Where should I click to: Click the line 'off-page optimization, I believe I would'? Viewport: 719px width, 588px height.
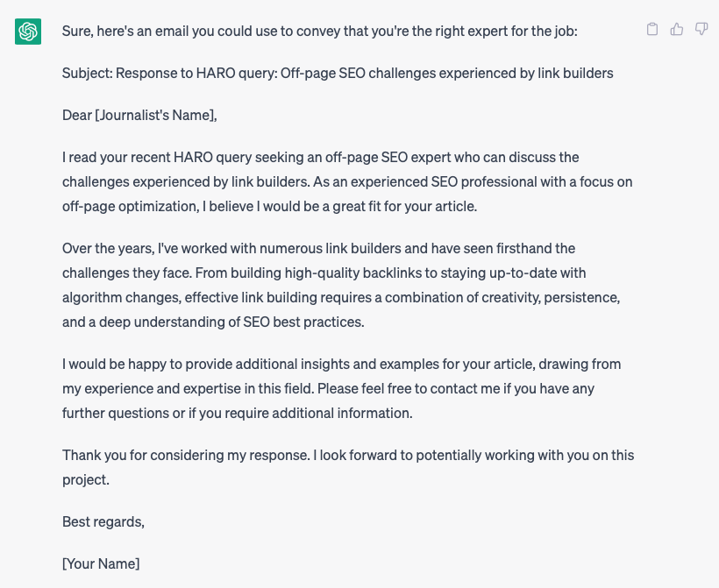pyautogui.click(x=270, y=206)
